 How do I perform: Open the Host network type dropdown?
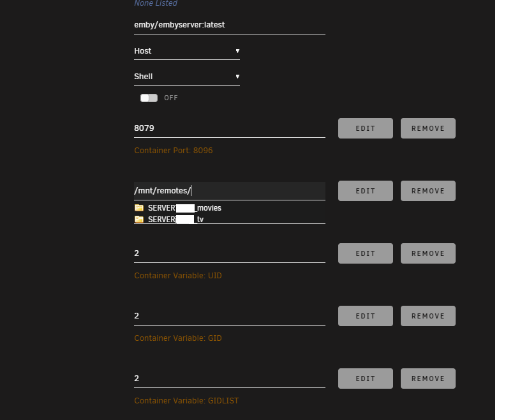pos(187,51)
